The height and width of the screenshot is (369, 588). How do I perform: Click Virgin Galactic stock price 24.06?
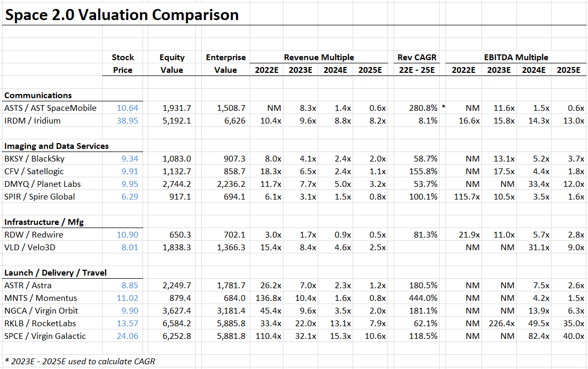[x=128, y=336]
